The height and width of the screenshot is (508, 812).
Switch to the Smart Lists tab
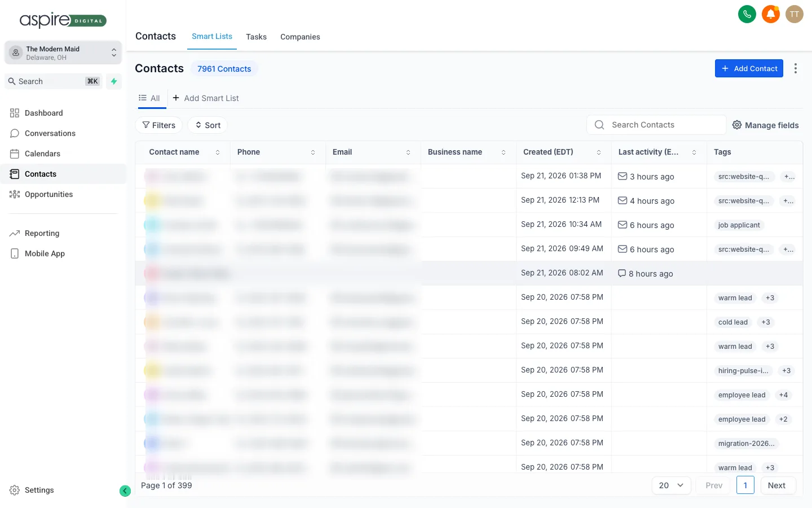[x=212, y=36]
